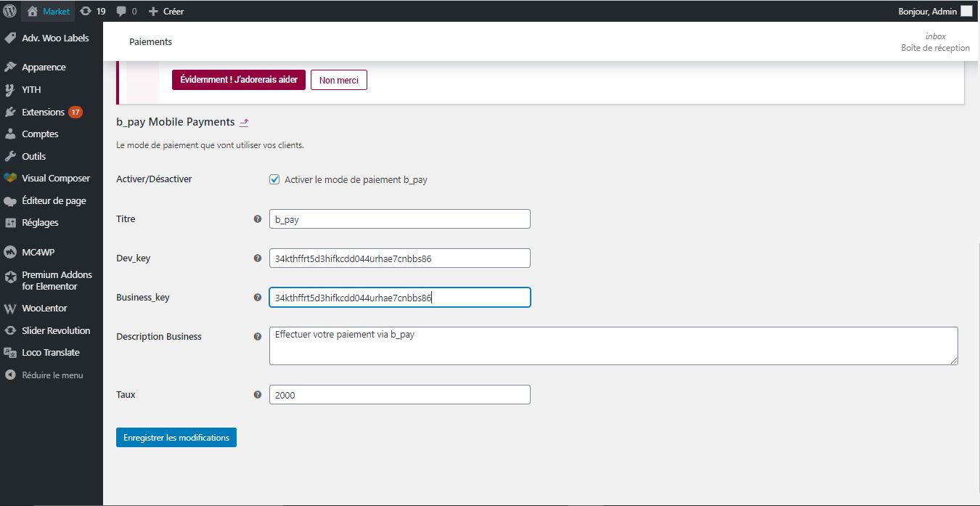The height and width of the screenshot is (506, 980).
Task: Disable the b_pay payment mode checkbox
Action: [274, 179]
